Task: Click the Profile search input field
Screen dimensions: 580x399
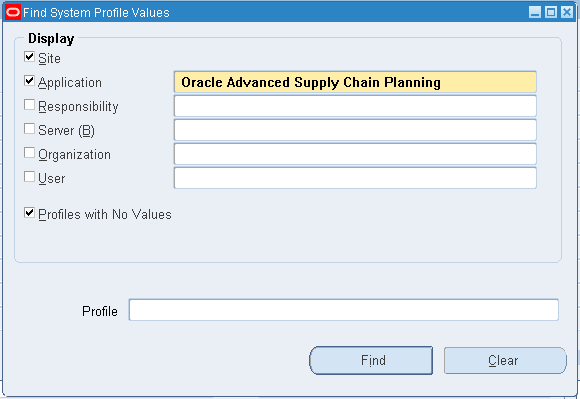Action: point(344,310)
